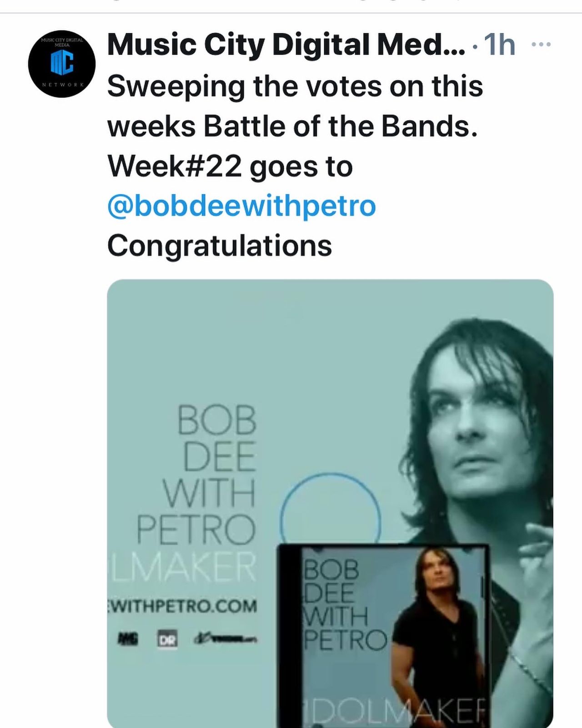The height and width of the screenshot is (728, 582).
Task: Click the word Congratulations in the tweet
Action: (x=220, y=246)
